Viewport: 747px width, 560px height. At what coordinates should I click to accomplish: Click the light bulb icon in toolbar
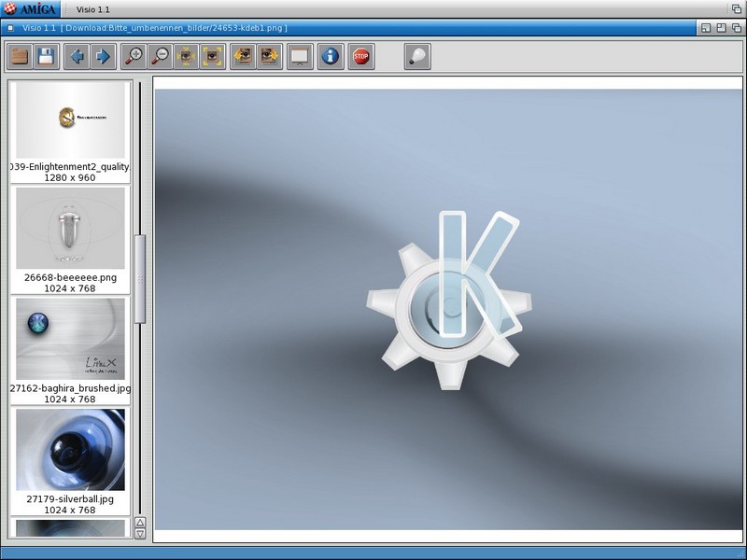click(x=417, y=57)
